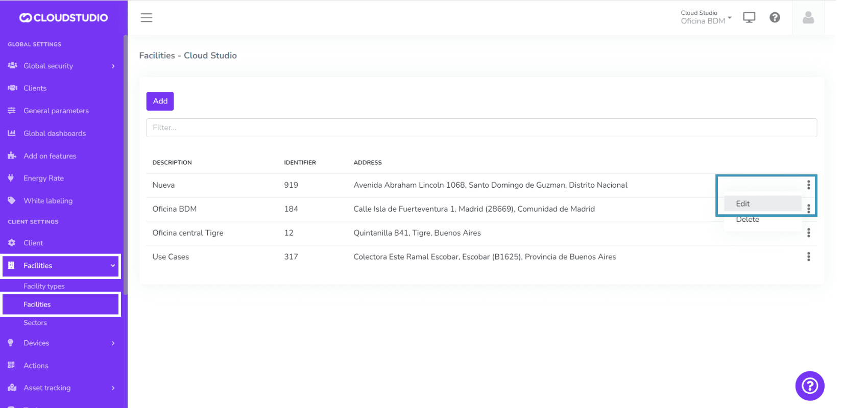Click the Filter input field
Screen dimensions: 868x408
click(x=481, y=127)
